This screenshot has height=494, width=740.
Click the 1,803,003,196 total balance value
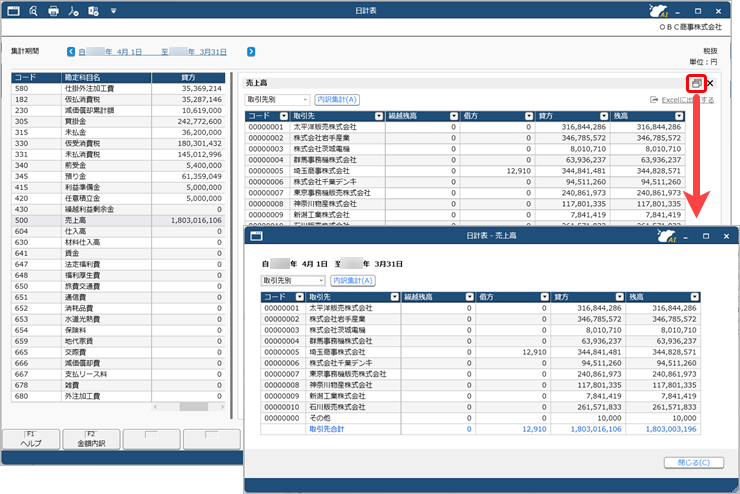[671, 429]
